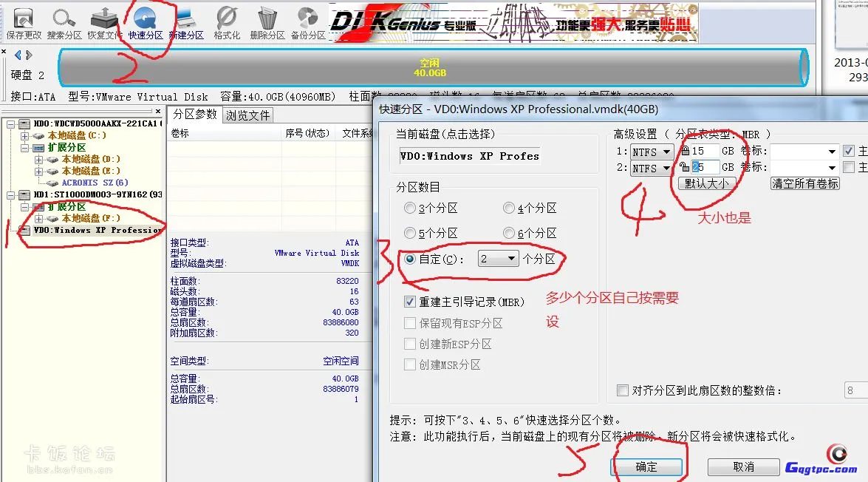Click the 默认大小 button
Screen dimensions: 868x482
(706, 183)
